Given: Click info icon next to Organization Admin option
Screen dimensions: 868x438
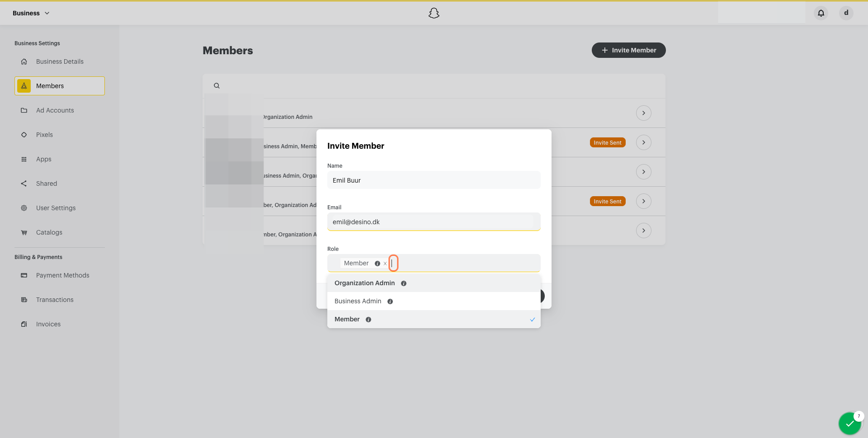Looking at the screenshot, I should click(x=404, y=283).
